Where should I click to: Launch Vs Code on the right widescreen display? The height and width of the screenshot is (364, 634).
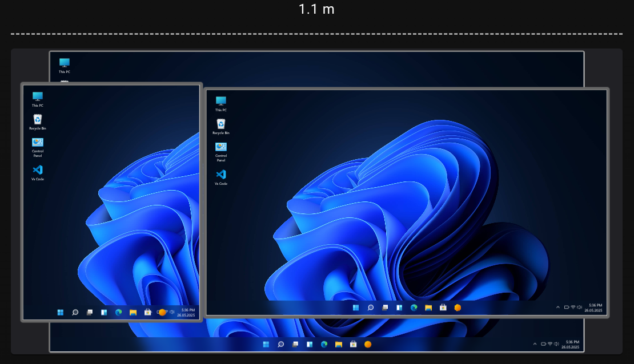(x=221, y=177)
